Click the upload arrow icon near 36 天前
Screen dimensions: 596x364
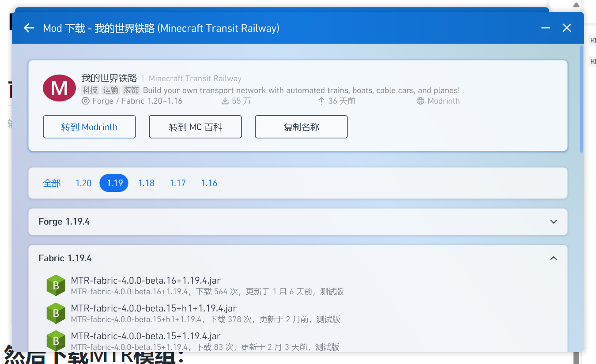tap(321, 101)
